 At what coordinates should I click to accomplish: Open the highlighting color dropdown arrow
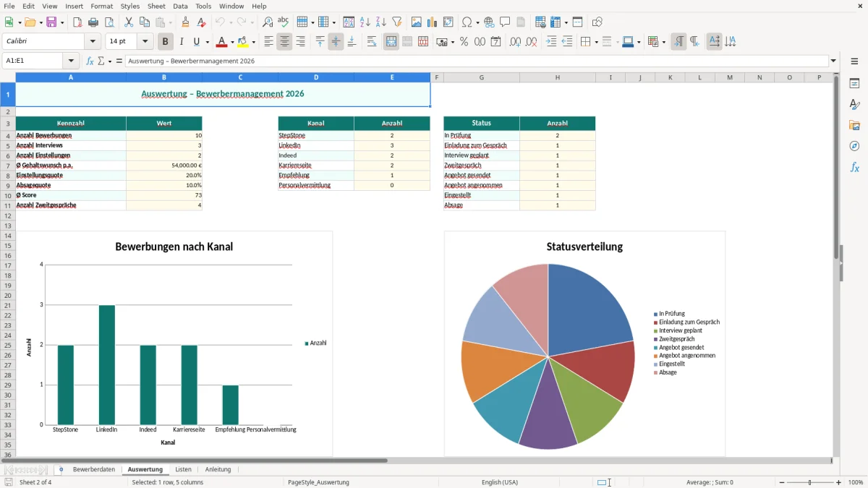pos(253,42)
